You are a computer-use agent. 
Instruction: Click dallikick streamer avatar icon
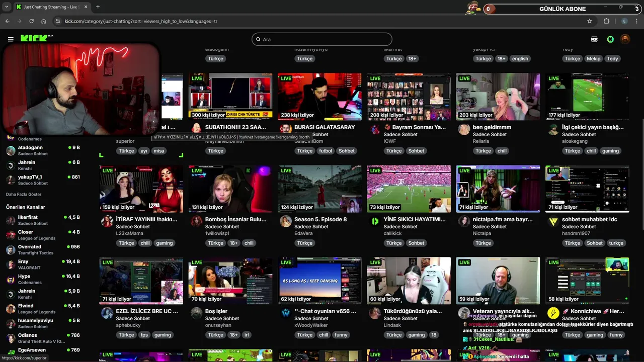(x=375, y=222)
